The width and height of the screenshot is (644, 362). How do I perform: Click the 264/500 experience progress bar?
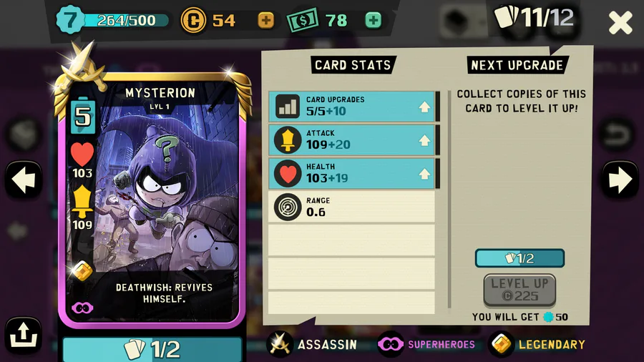(x=127, y=20)
